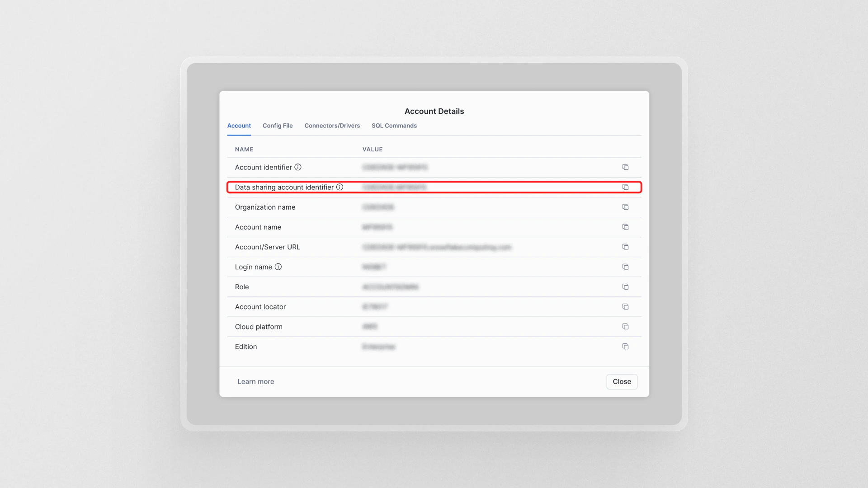Switch to the SQL Commands tab
The image size is (868, 488).
pyautogui.click(x=394, y=126)
